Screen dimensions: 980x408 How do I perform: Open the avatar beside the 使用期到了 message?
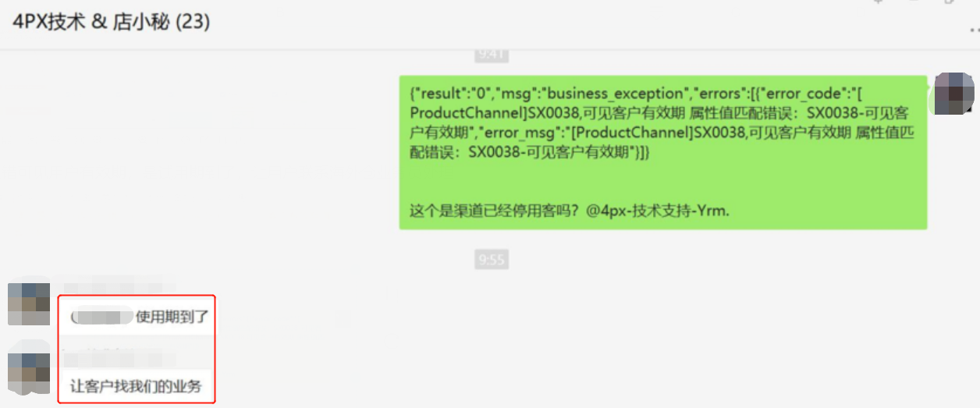(29, 304)
